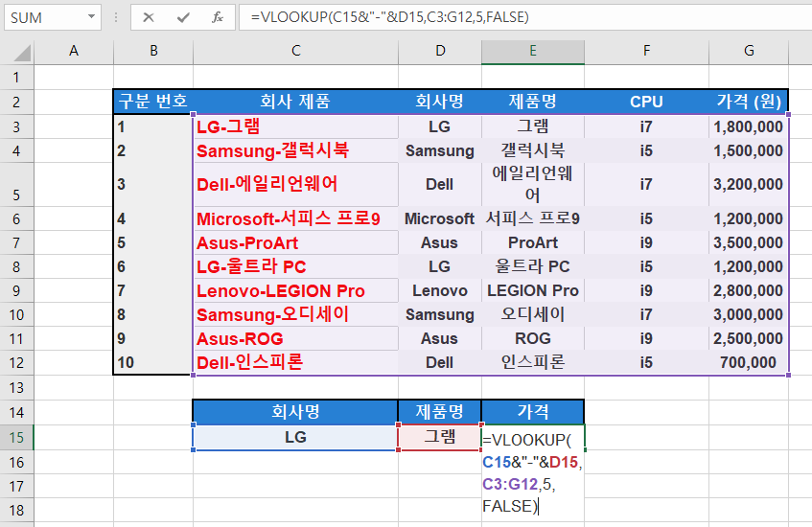The width and height of the screenshot is (812, 527).
Task: Click the i7 CPU cell in 오디세이 row
Action: [646, 314]
